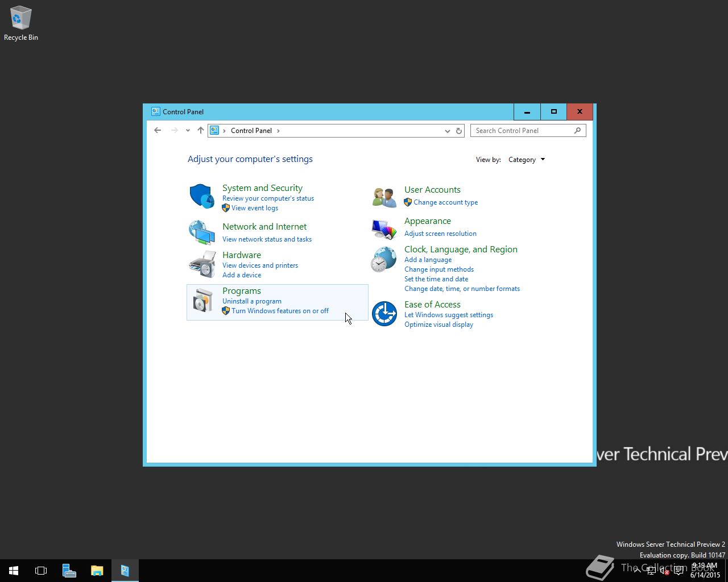Go up one level with up arrow
Viewport: 728px width, 582px height.
[200, 130]
